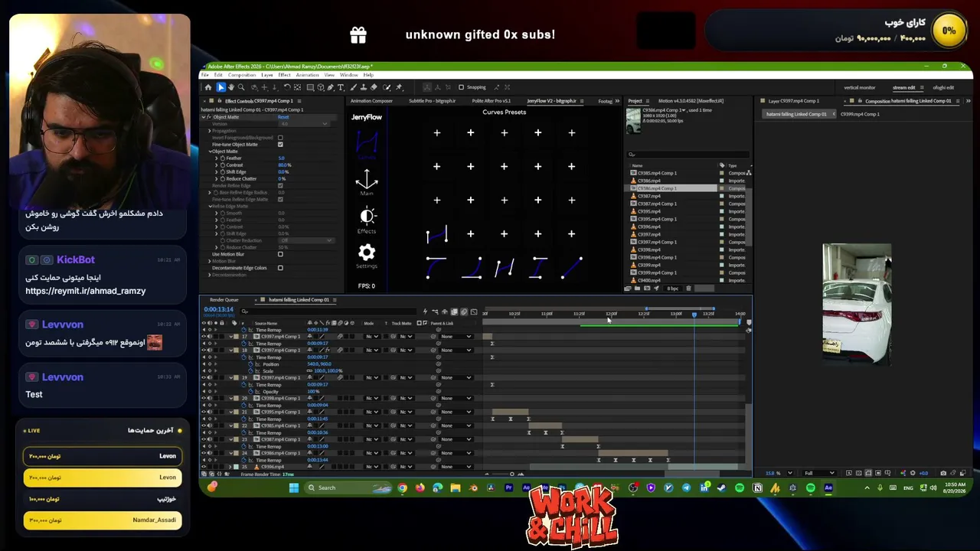Open viewer resolution Full dropdown
The height and width of the screenshot is (551, 980).
pos(818,473)
